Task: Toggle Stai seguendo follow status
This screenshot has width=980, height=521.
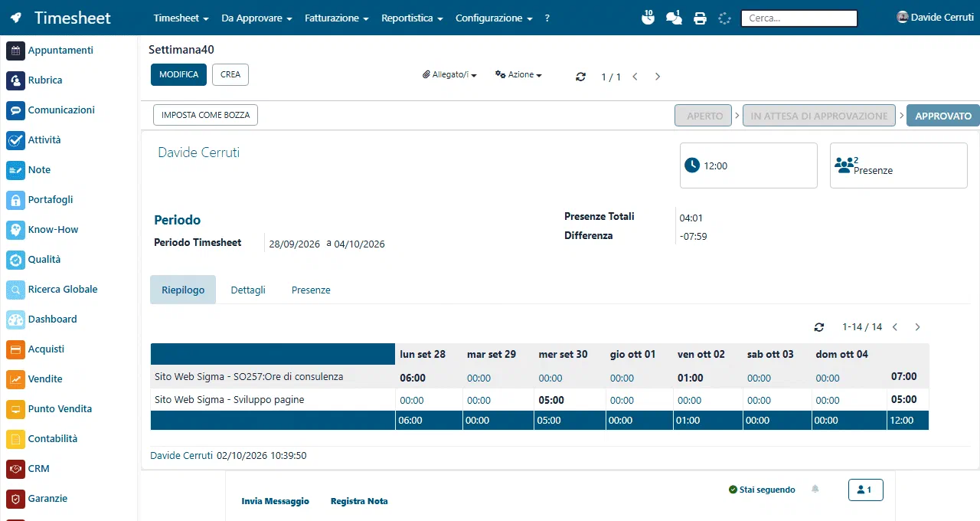Action: [762, 490]
